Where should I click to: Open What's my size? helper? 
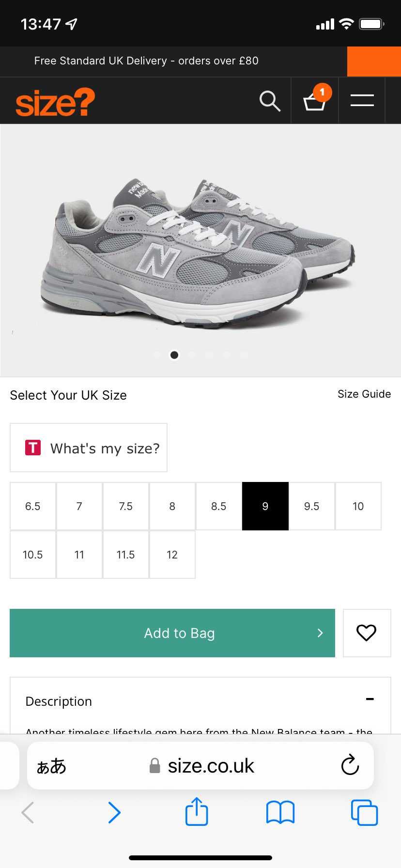pyautogui.click(x=89, y=448)
